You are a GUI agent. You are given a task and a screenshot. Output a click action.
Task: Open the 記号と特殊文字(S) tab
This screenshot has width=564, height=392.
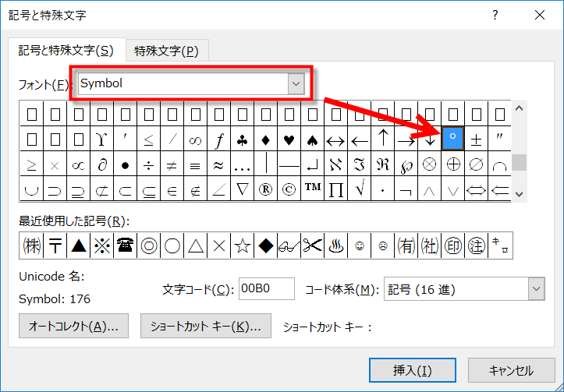point(66,51)
